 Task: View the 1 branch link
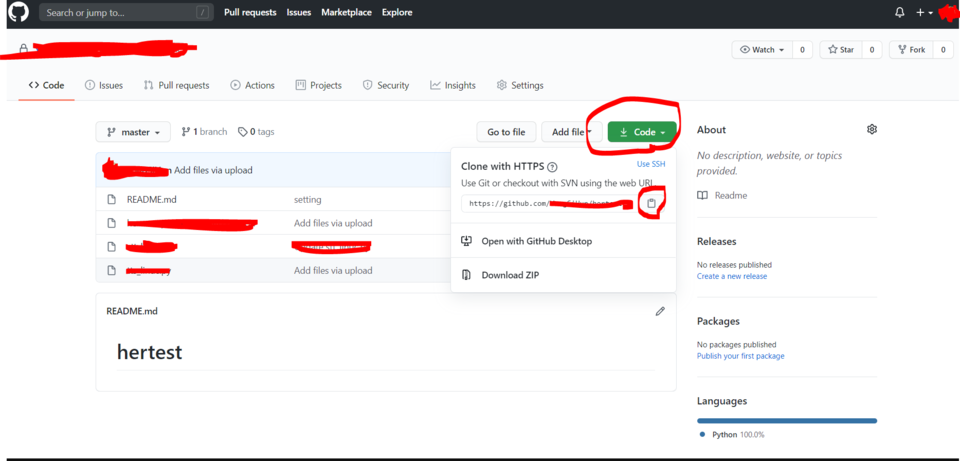(204, 132)
